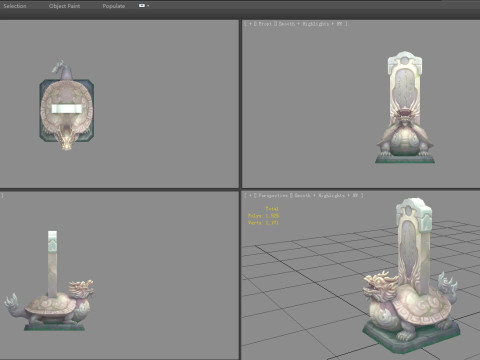Viewport: 480px width, 360px height.
Task: Select the stele statue in Front viewport
Action: click(405, 107)
